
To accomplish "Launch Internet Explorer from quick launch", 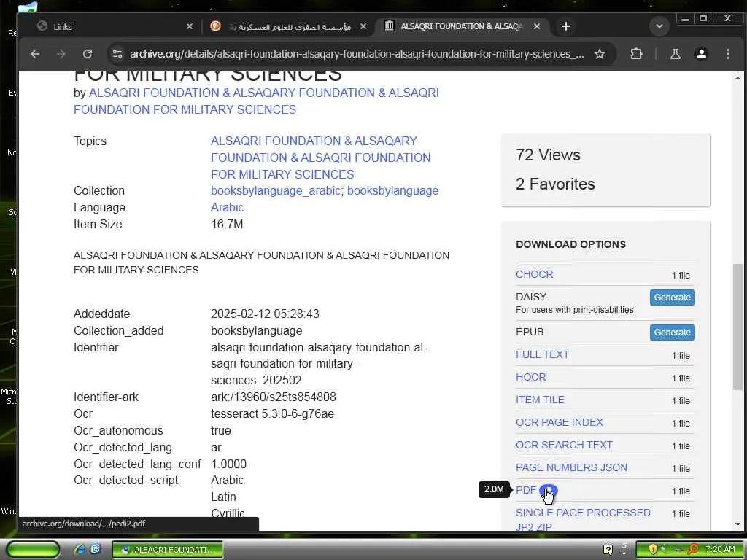I will click(x=80, y=550).
